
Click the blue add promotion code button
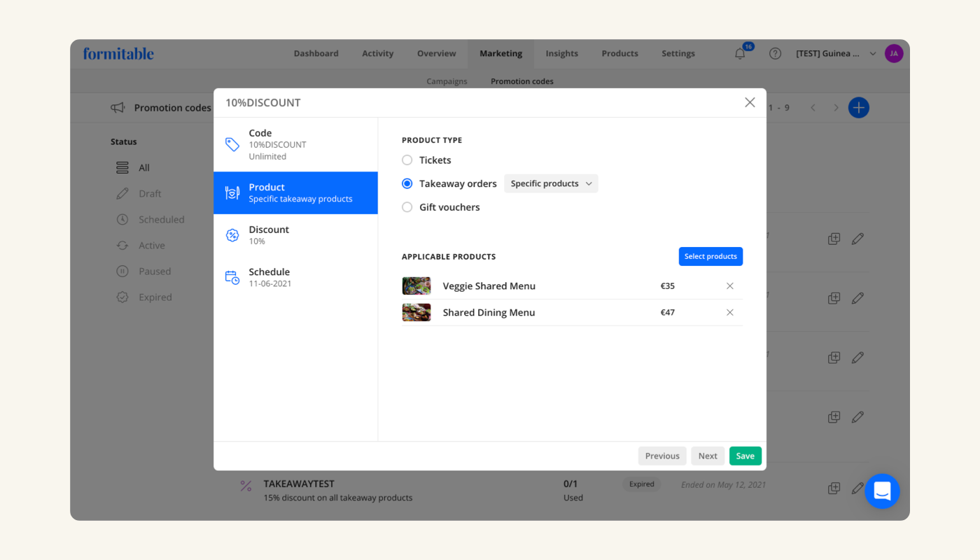pos(858,108)
